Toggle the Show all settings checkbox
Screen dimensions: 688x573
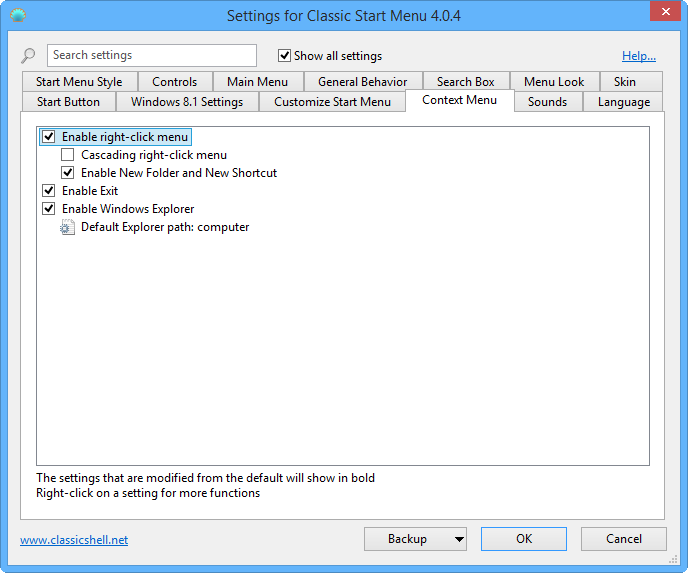click(284, 56)
